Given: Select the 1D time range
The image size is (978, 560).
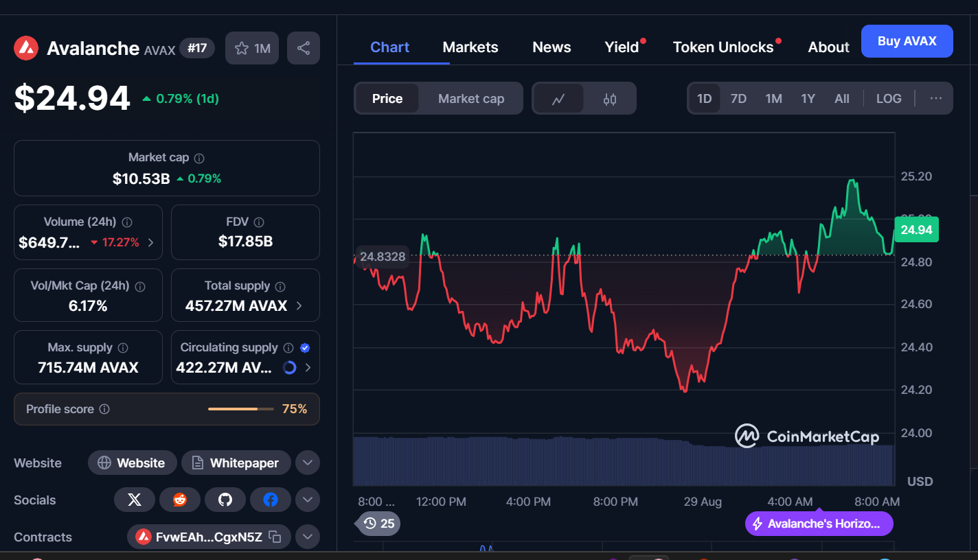Looking at the screenshot, I should [705, 99].
